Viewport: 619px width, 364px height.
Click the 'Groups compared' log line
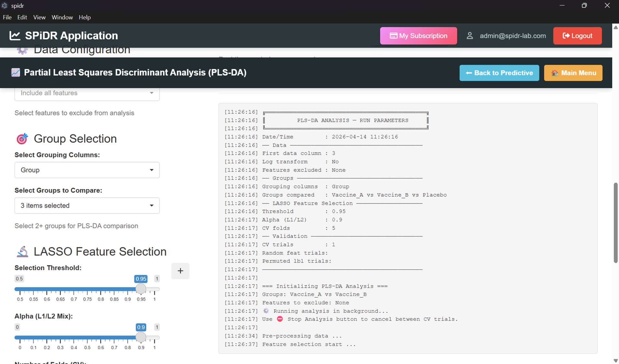pyautogui.click(x=335, y=195)
